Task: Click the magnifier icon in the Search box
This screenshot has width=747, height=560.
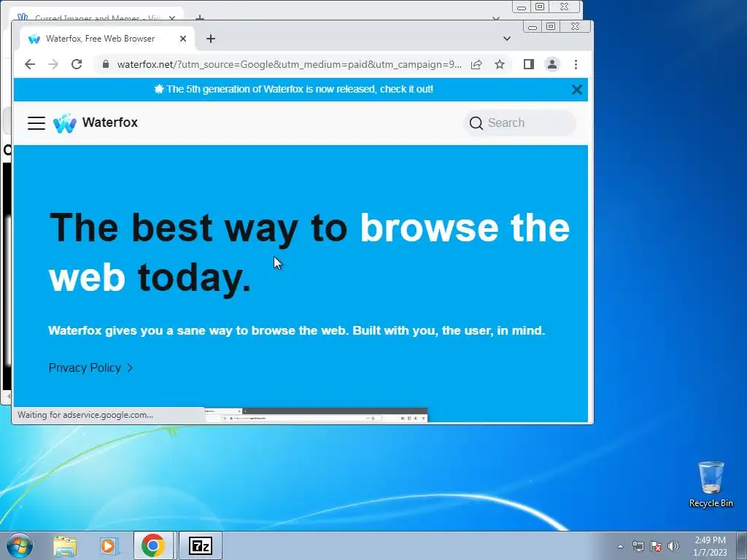Action: tap(476, 122)
